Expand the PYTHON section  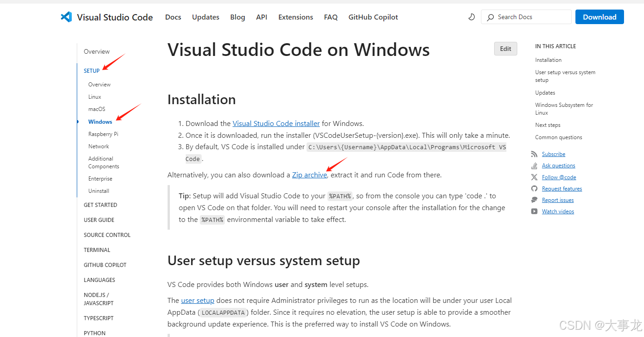pyautogui.click(x=94, y=333)
